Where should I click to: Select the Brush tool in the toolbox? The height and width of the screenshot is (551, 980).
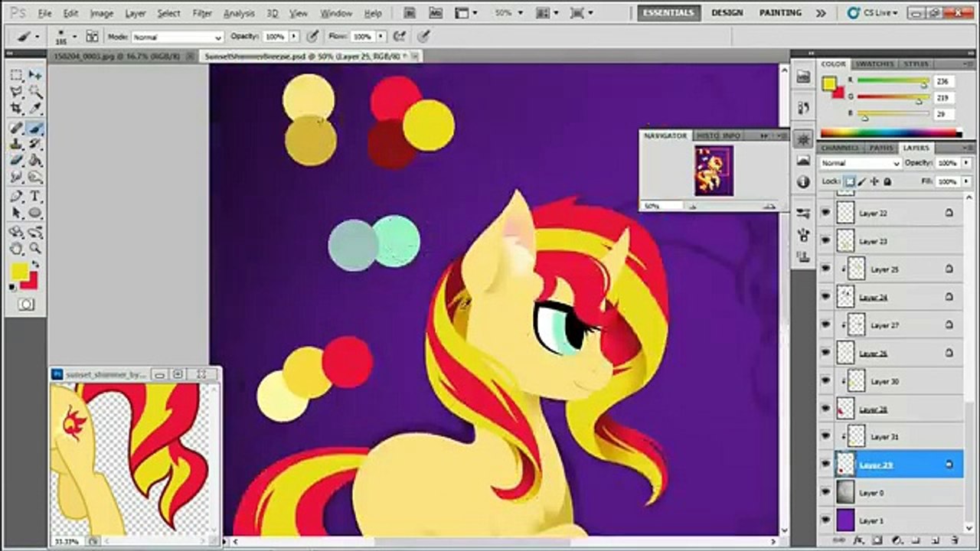[35, 127]
